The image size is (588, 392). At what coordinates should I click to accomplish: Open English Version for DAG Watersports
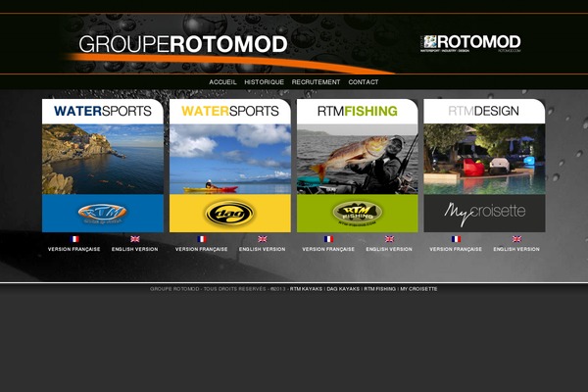point(262,249)
